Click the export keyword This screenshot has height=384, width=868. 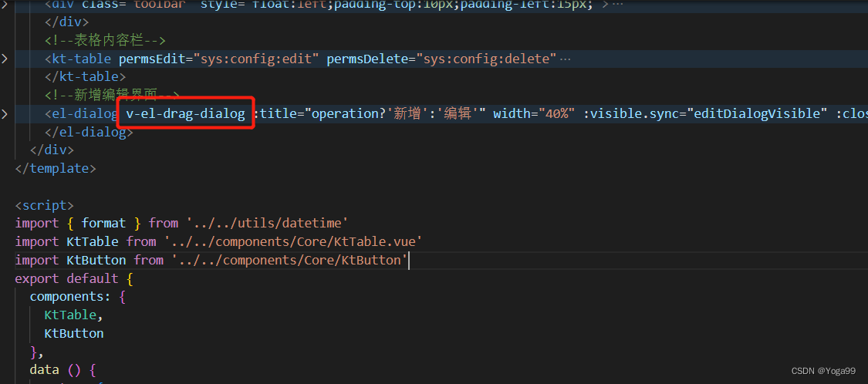click(37, 278)
